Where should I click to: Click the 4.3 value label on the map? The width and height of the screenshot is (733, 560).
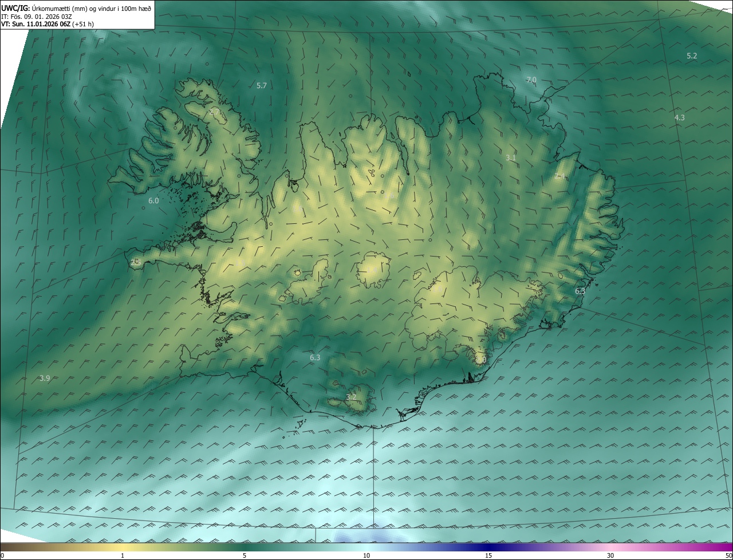679,117
